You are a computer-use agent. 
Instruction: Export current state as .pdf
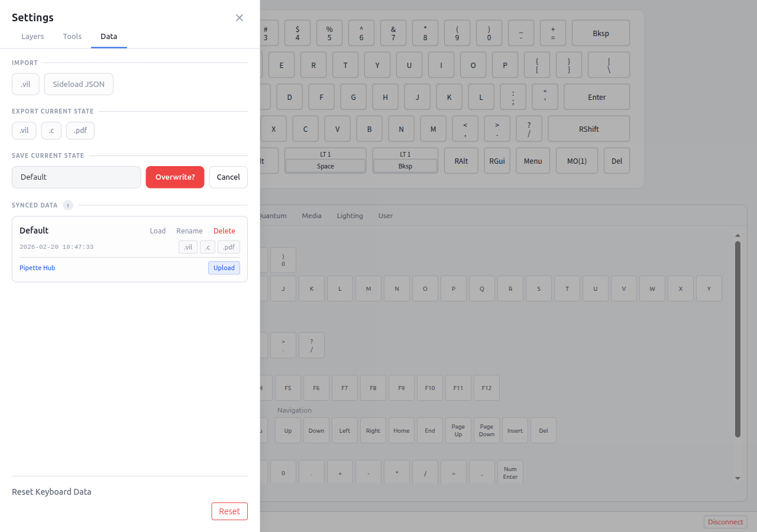point(80,130)
